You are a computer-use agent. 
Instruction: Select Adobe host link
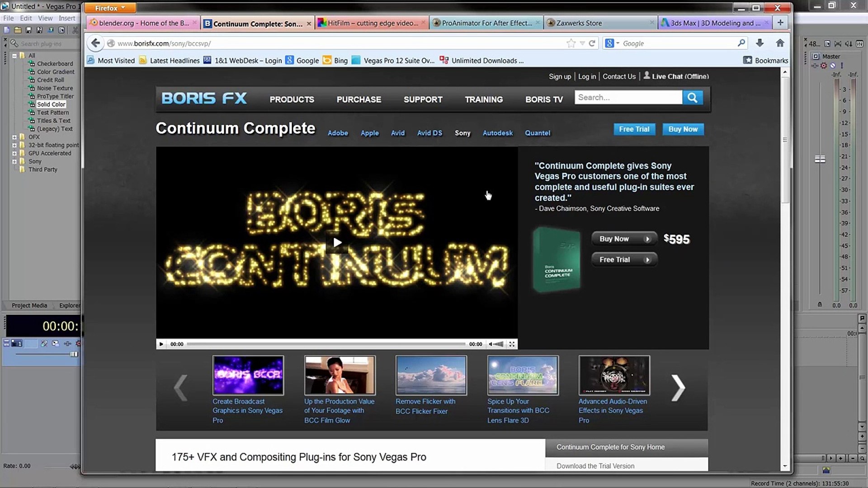[x=338, y=133]
